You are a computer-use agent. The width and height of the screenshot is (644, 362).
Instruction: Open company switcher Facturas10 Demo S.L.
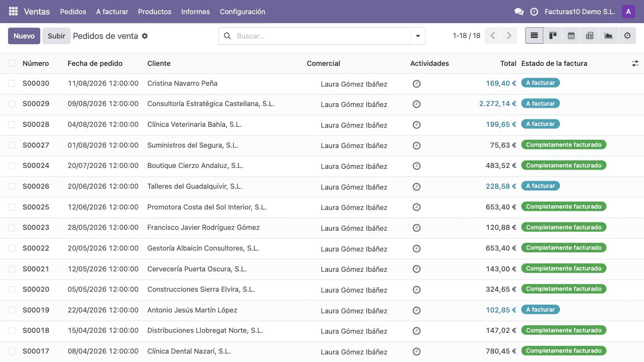580,12
